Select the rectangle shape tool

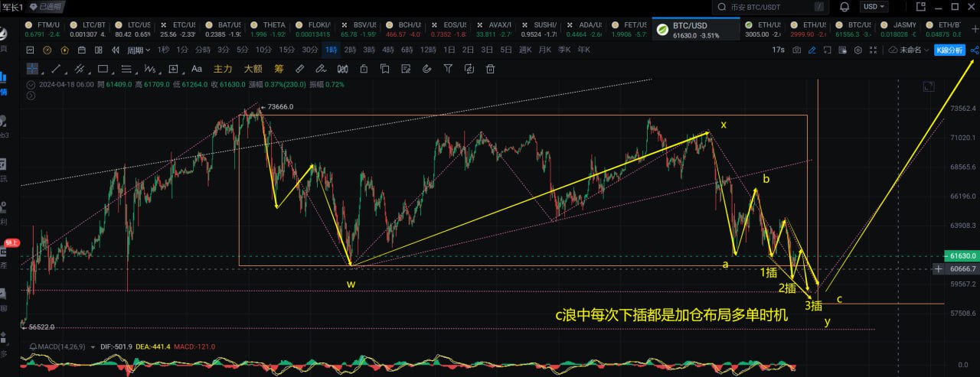tap(103, 68)
